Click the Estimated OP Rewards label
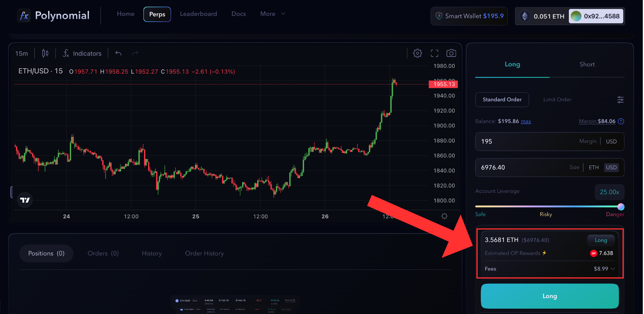The width and height of the screenshot is (644, 314). 513,253
